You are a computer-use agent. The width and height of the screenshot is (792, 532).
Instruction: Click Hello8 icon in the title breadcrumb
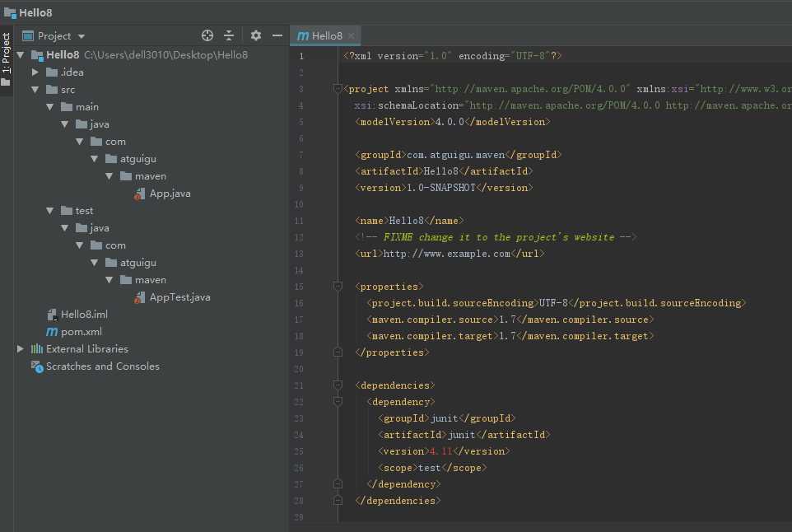coord(10,12)
